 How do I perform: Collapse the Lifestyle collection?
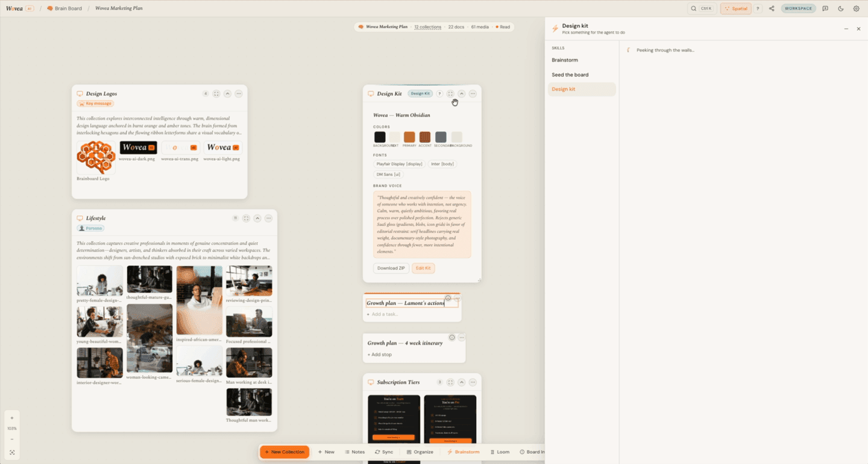point(257,218)
